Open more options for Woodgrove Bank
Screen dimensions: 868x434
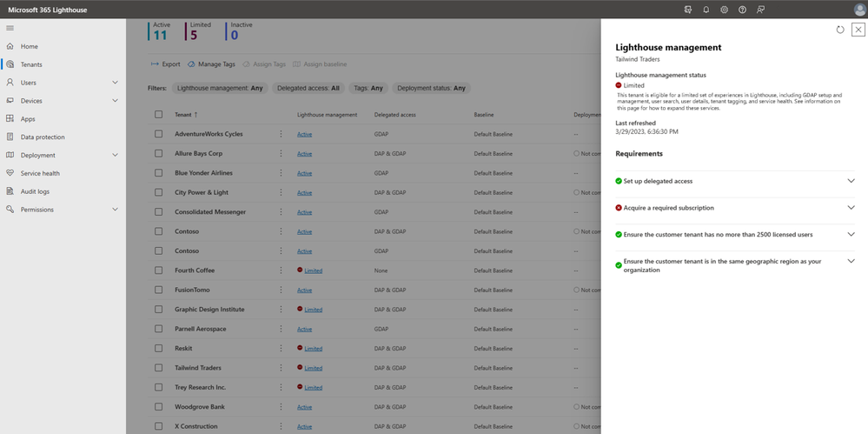[x=281, y=406]
